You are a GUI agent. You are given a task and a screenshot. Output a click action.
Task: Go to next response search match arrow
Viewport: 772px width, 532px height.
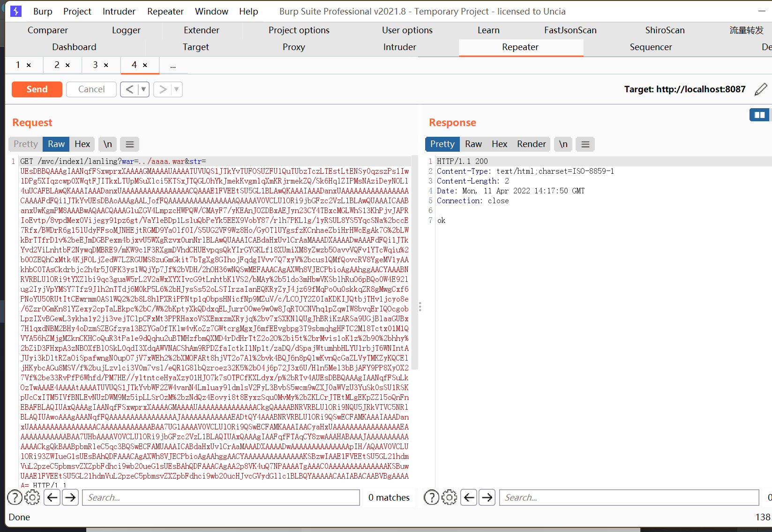(x=487, y=497)
